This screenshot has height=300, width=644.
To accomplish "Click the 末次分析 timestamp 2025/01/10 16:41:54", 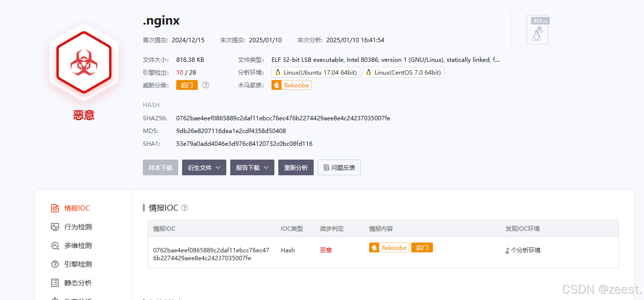I will tap(355, 40).
